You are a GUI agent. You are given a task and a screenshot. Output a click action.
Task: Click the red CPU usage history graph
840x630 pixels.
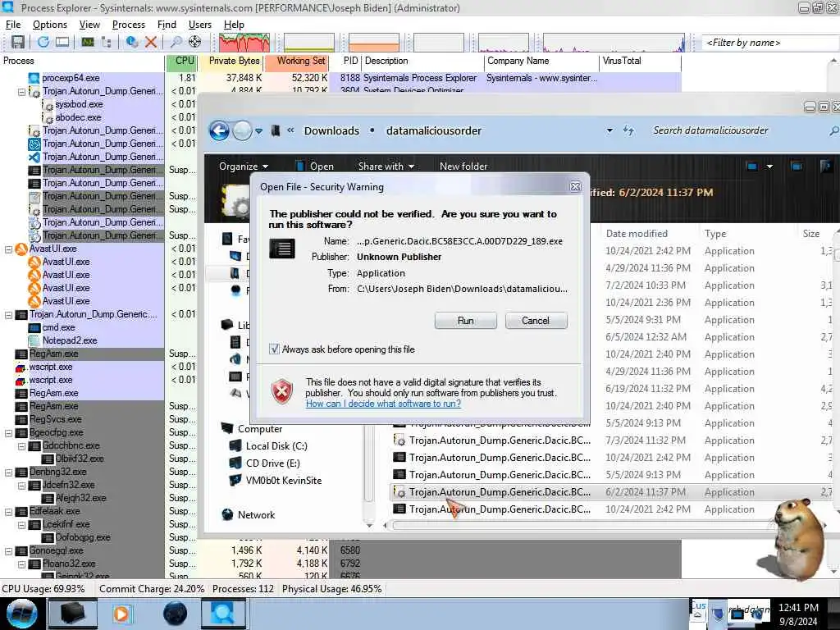point(244,43)
